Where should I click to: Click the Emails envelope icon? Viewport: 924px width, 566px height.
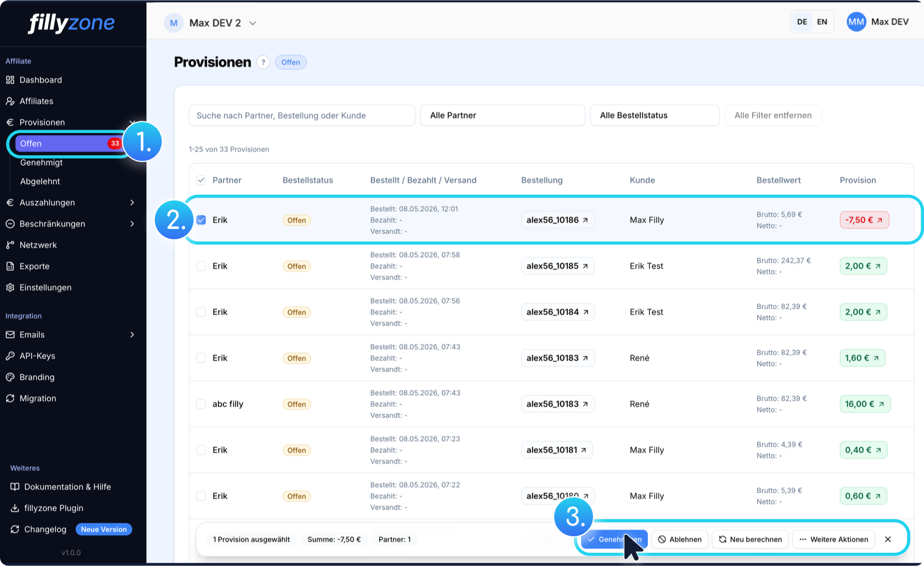pyautogui.click(x=10, y=335)
